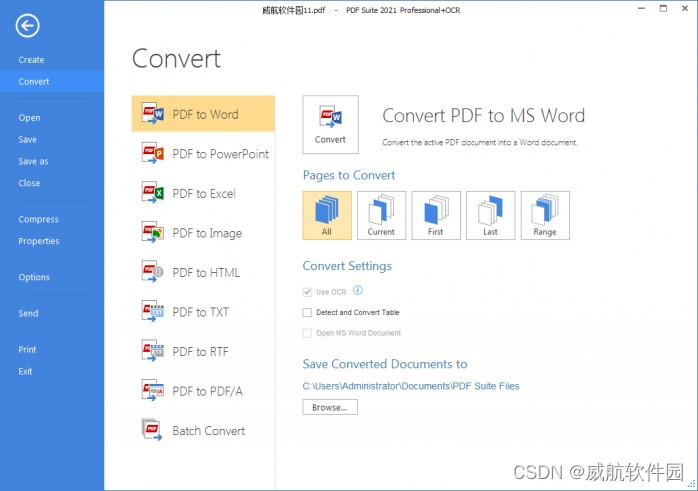The height and width of the screenshot is (491, 698).
Task: Choose First page to convert
Action: [x=436, y=215]
